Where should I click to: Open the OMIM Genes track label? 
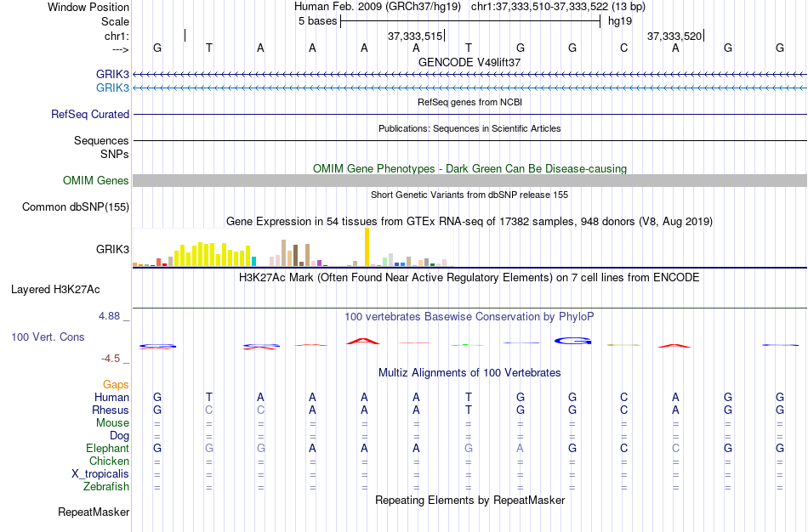(x=96, y=180)
